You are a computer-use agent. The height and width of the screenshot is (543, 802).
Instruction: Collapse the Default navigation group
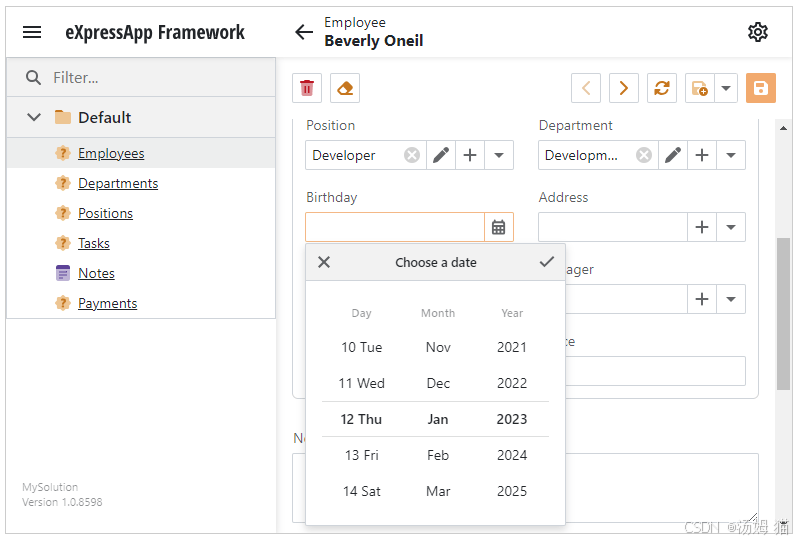(34, 117)
